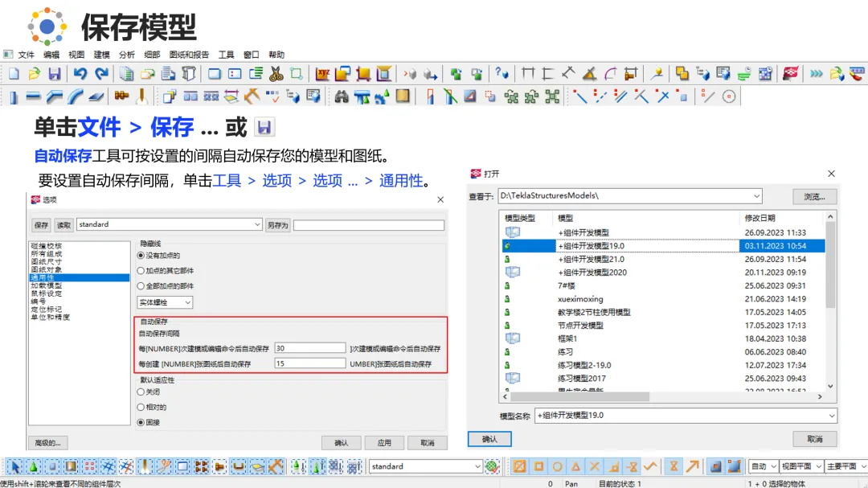Click the select all arrow switch in bottom toolbar
This screenshot has width=868, height=488.
pyautogui.click(x=14, y=466)
